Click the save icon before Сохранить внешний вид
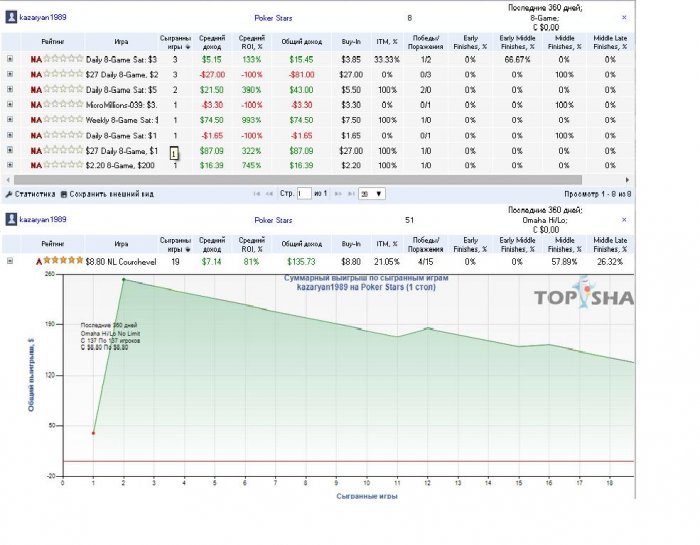 point(64,194)
